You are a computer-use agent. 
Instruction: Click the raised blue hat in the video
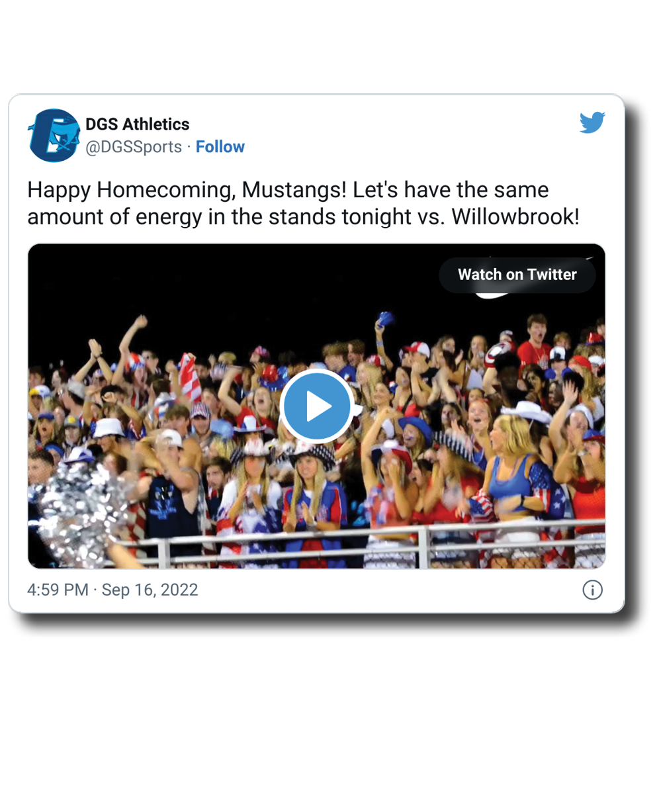click(384, 320)
